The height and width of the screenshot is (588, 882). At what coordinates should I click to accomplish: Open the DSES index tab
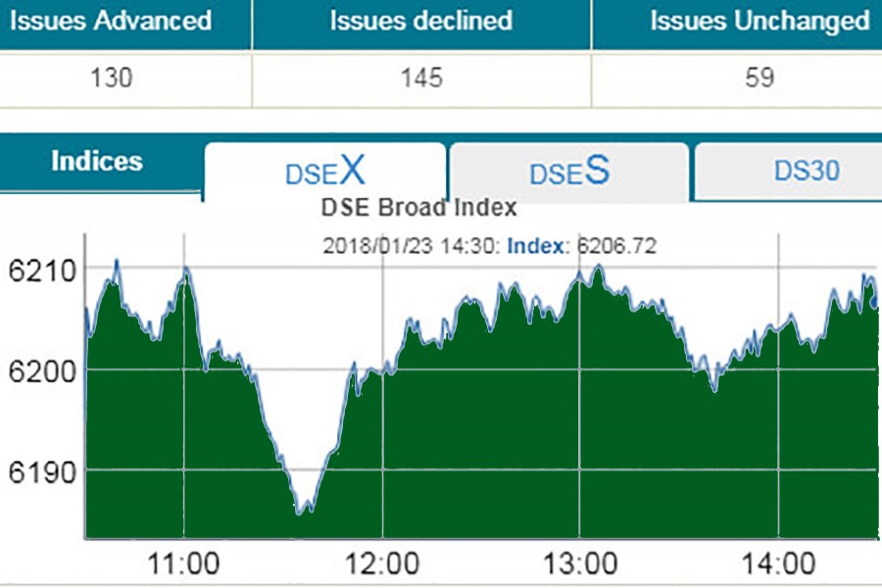tap(569, 172)
